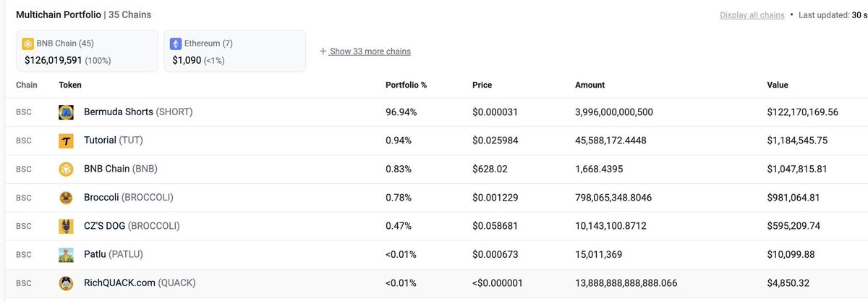Click the 3,996,000,000,500 amount cell

click(x=614, y=112)
